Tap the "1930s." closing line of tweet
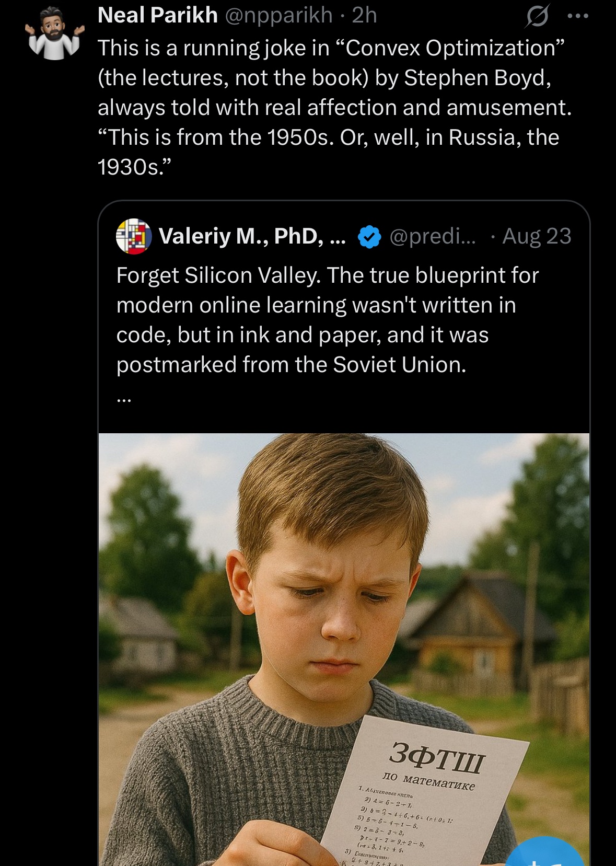 click(x=134, y=167)
